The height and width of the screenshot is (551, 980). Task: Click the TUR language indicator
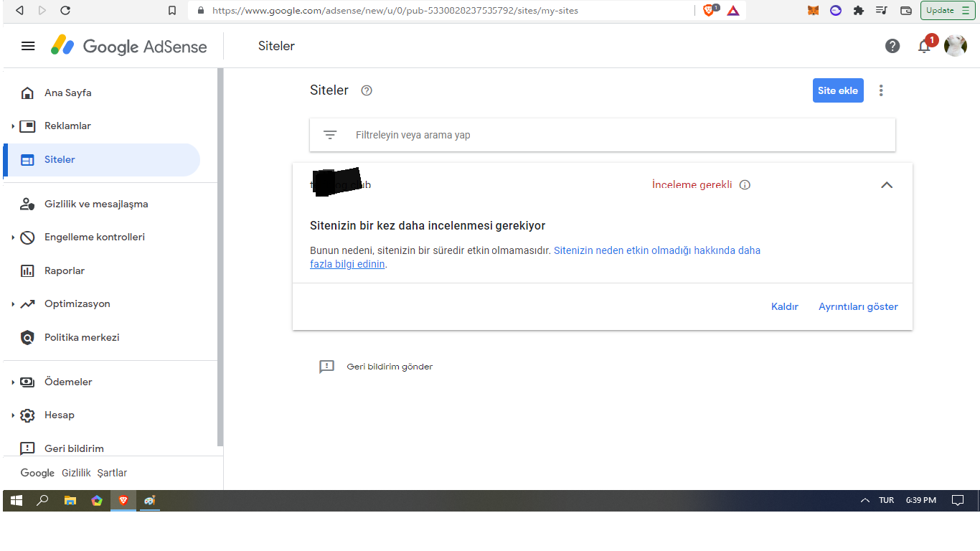[887, 500]
